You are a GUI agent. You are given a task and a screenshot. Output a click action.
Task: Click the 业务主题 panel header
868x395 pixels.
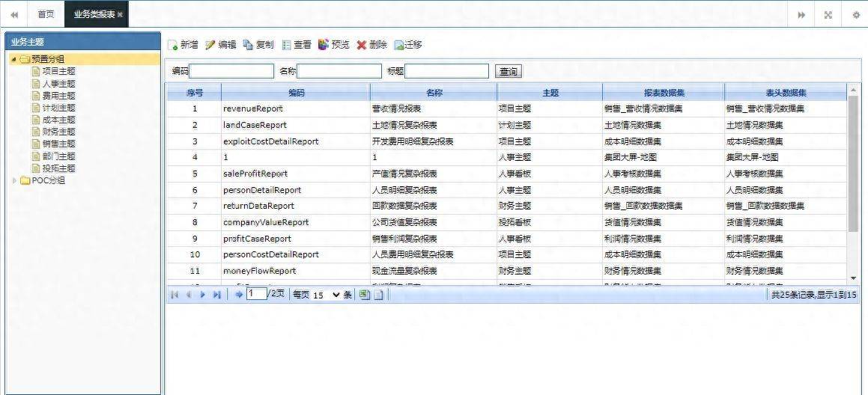pyautogui.click(x=82, y=41)
